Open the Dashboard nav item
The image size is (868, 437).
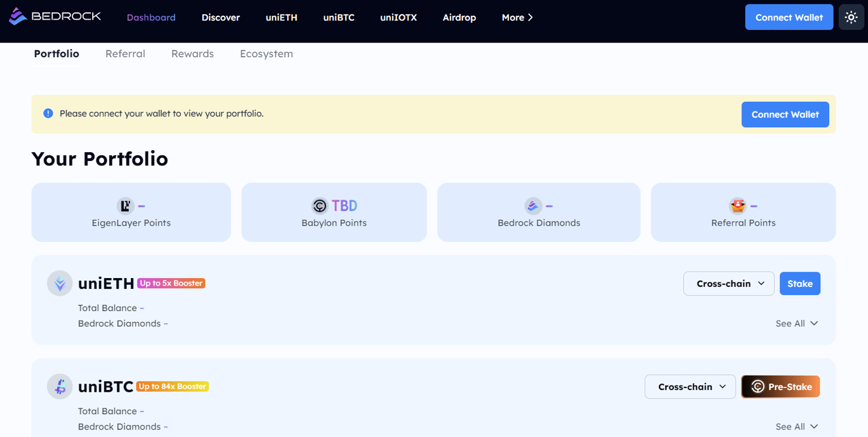[x=151, y=17]
